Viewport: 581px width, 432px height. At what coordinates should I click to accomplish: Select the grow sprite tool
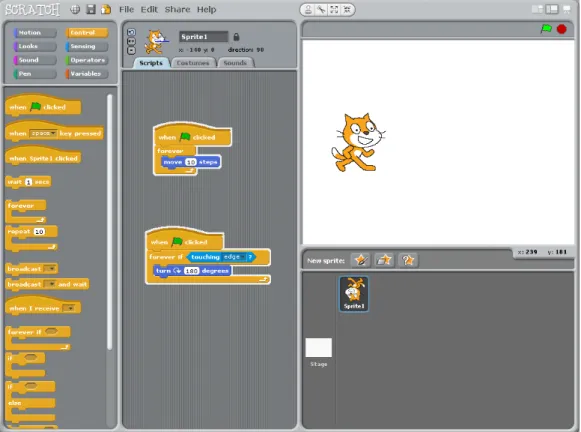pyautogui.click(x=334, y=10)
